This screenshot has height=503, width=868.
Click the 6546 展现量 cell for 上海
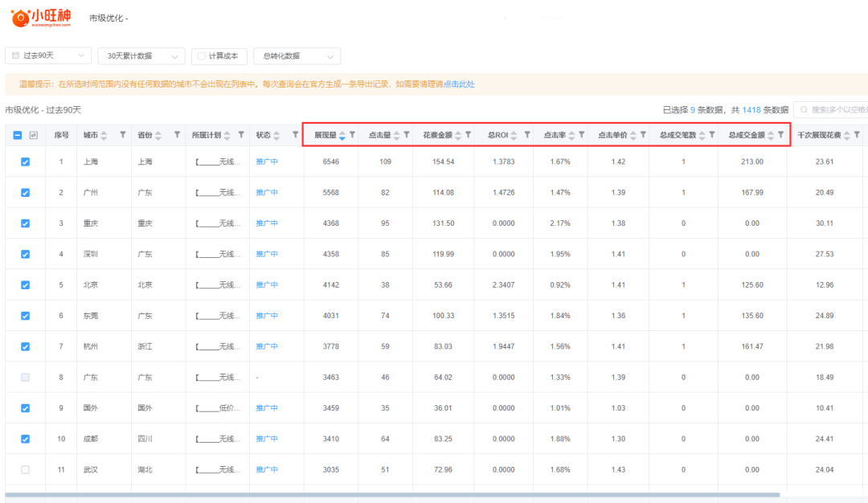(331, 162)
